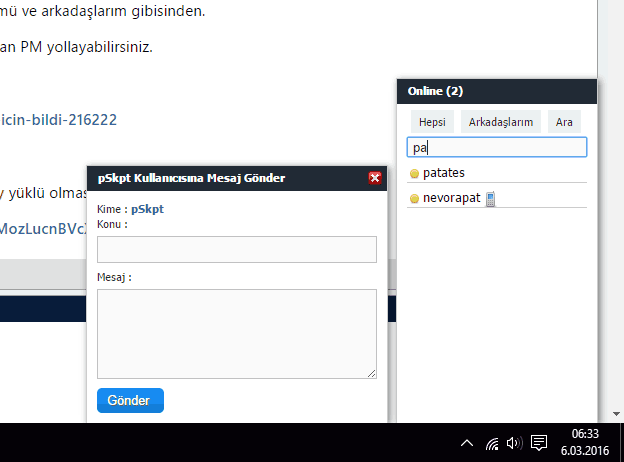Click the yellow status dot beside nevorapat
The image size is (624, 462).
(x=414, y=198)
